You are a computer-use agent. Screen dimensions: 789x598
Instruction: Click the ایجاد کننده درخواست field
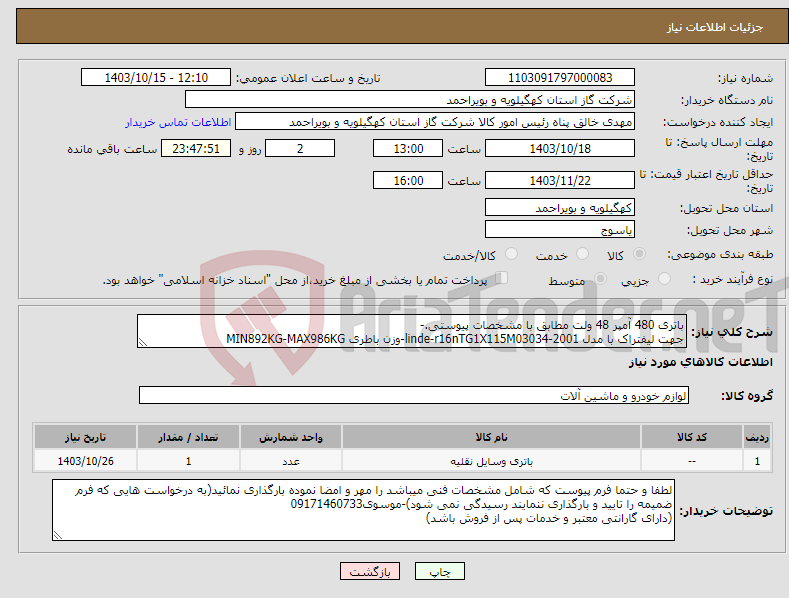pyautogui.click(x=435, y=121)
